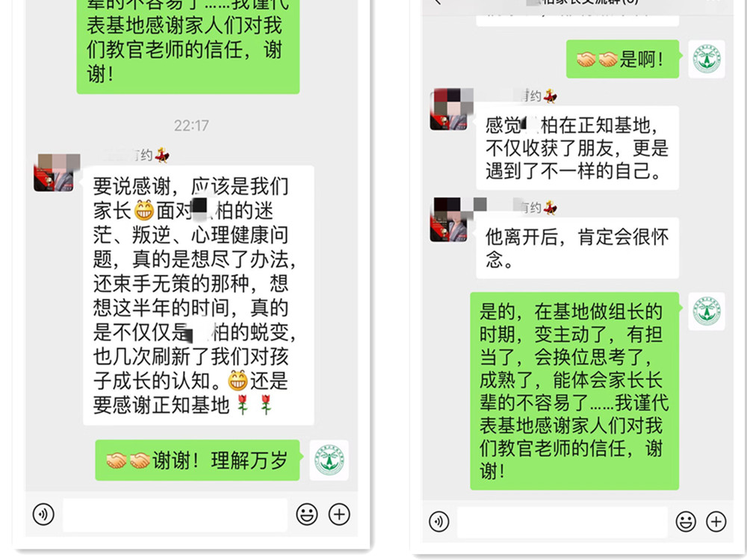Tap parent avatar beside 感觉…柏在正知基地 message
Image resolution: width=747 pixels, height=560 pixels.
coord(449,109)
